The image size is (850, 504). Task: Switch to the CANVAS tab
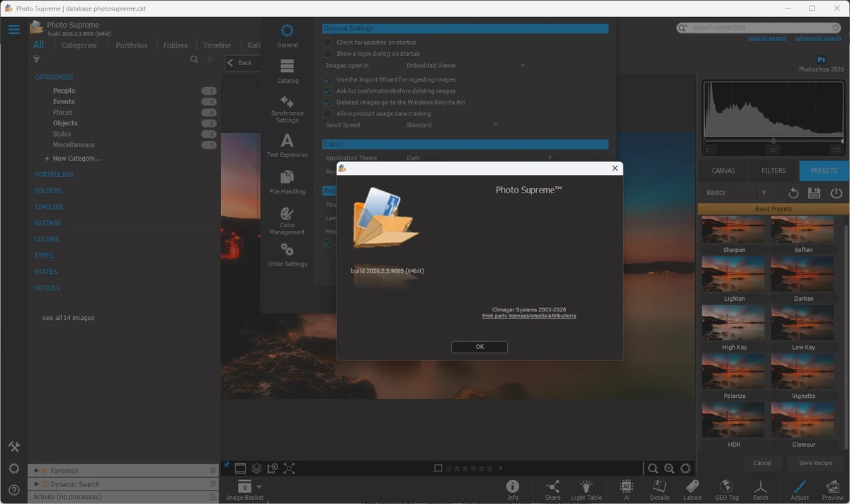723,171
